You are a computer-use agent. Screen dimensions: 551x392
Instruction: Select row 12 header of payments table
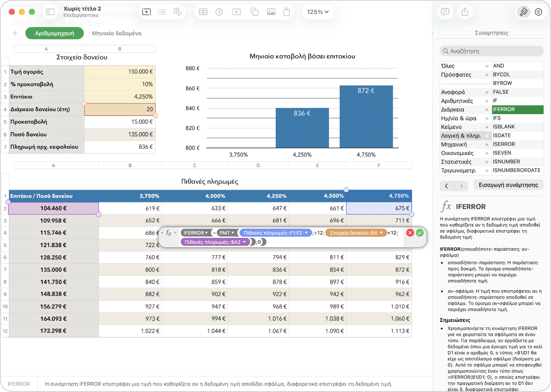(5, 331)
